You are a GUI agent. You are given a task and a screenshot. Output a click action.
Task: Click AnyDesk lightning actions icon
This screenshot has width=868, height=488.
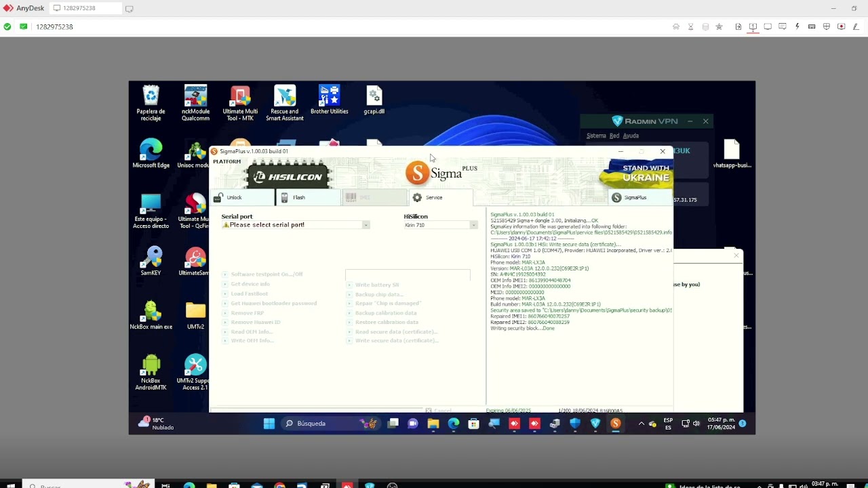797,26
